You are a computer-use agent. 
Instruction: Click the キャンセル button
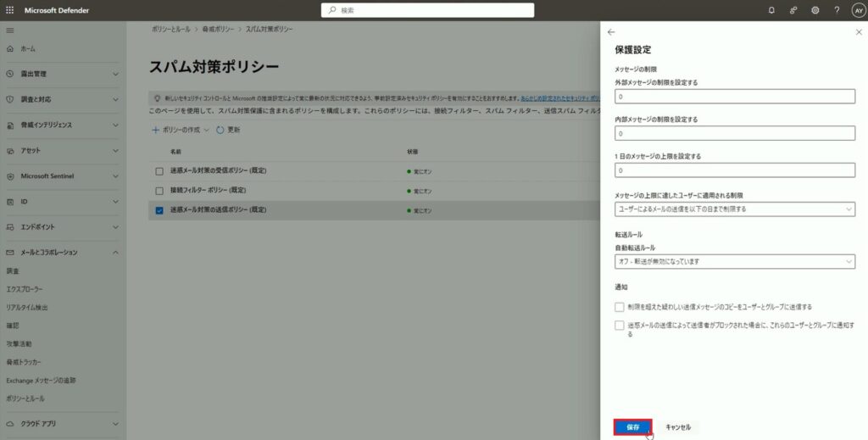coord(678,427)
